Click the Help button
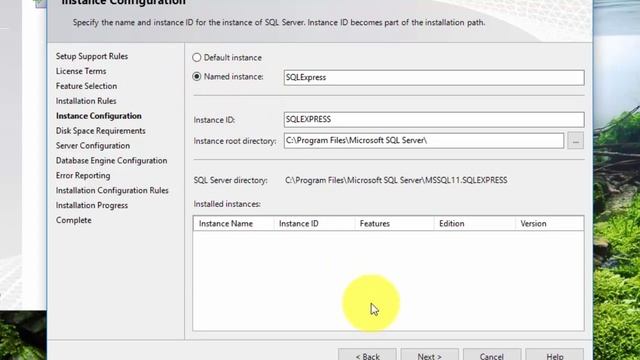The height and width of the screenshot is (360, 640). click(555, 354)
